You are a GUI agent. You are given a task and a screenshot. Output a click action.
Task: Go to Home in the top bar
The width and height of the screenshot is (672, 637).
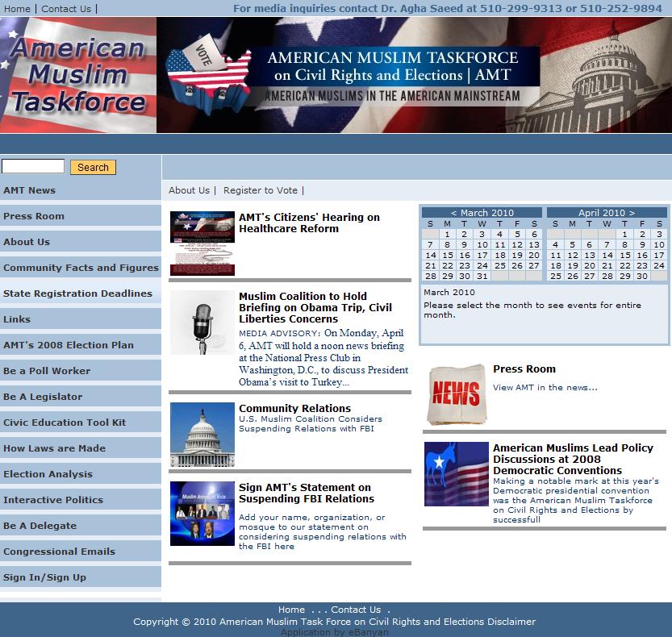tap(17, 9)
